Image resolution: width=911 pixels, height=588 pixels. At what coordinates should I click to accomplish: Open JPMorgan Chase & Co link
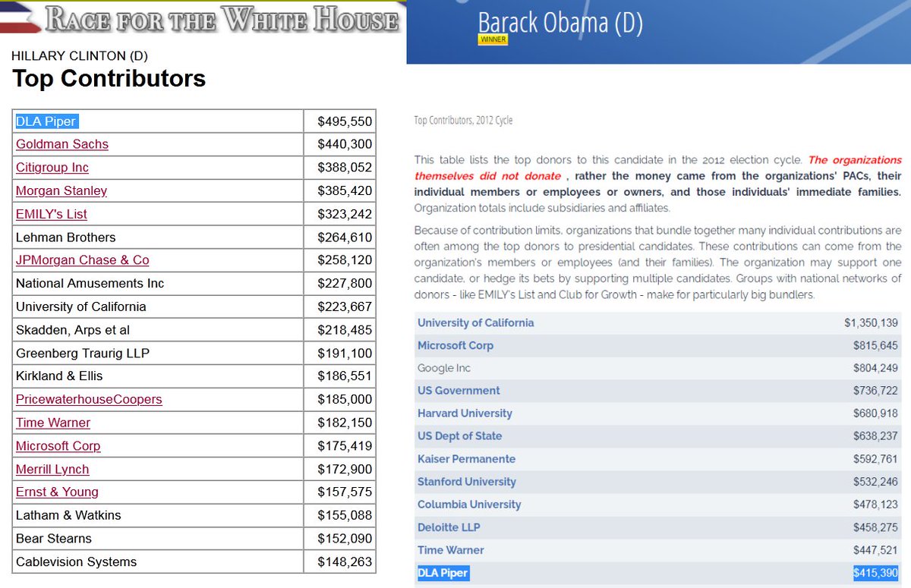coord(82,260)
